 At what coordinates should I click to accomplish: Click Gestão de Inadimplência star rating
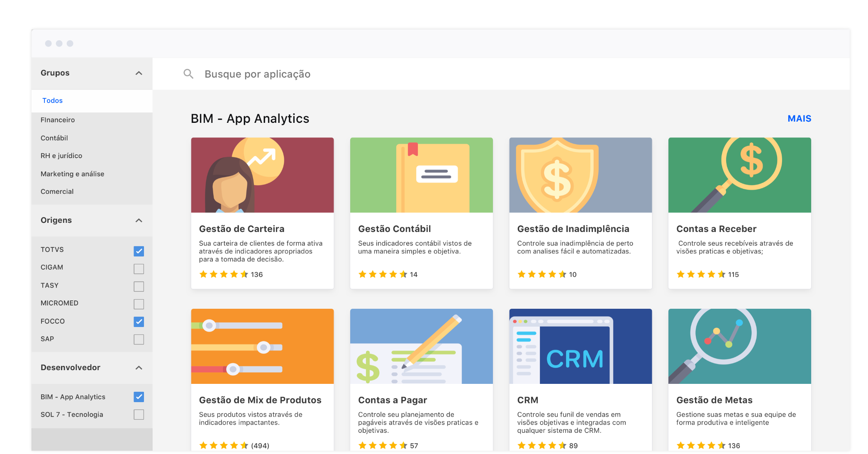coord(542,274)
